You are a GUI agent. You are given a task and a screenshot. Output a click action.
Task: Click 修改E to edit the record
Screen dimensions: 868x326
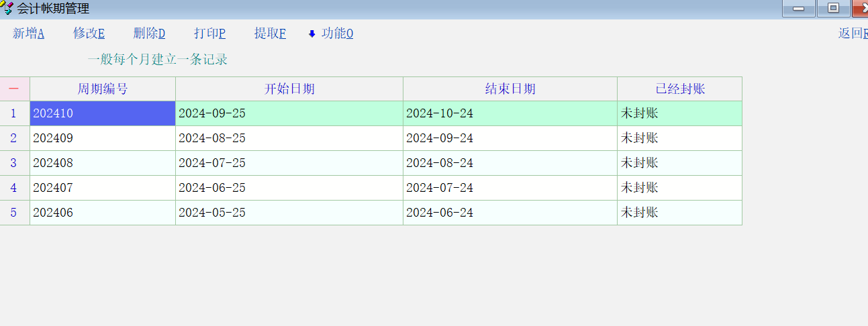(89, 34)
